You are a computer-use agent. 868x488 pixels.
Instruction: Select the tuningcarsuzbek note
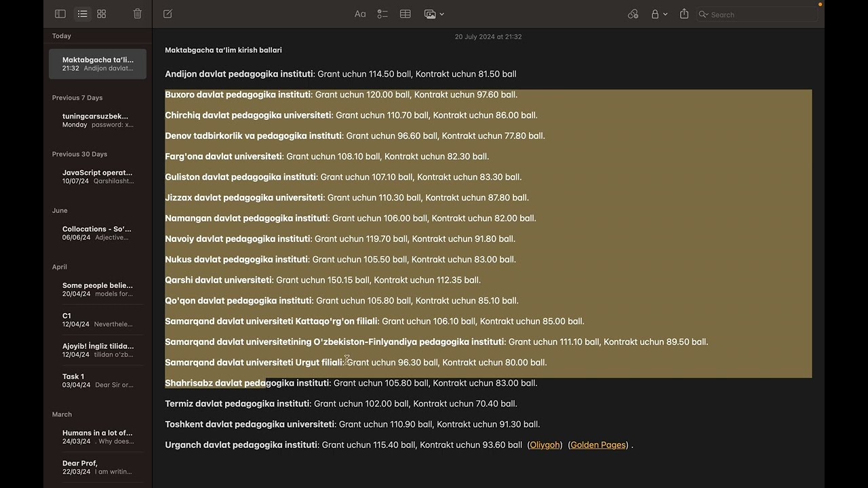98,120
